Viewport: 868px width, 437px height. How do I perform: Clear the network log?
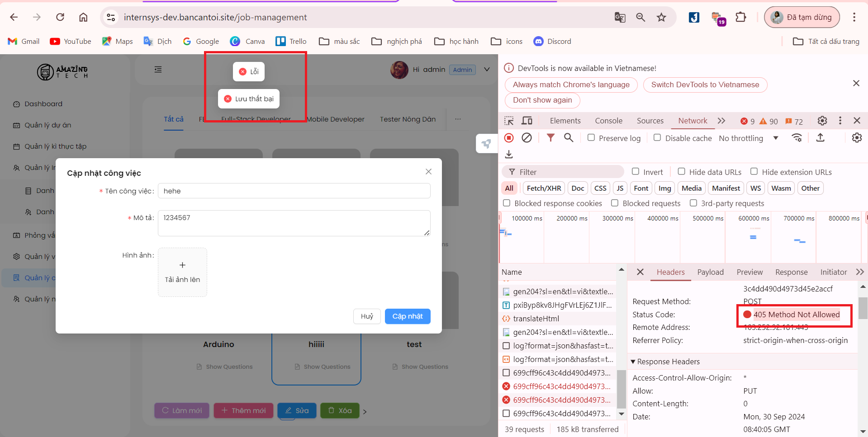tap(526, 138)
